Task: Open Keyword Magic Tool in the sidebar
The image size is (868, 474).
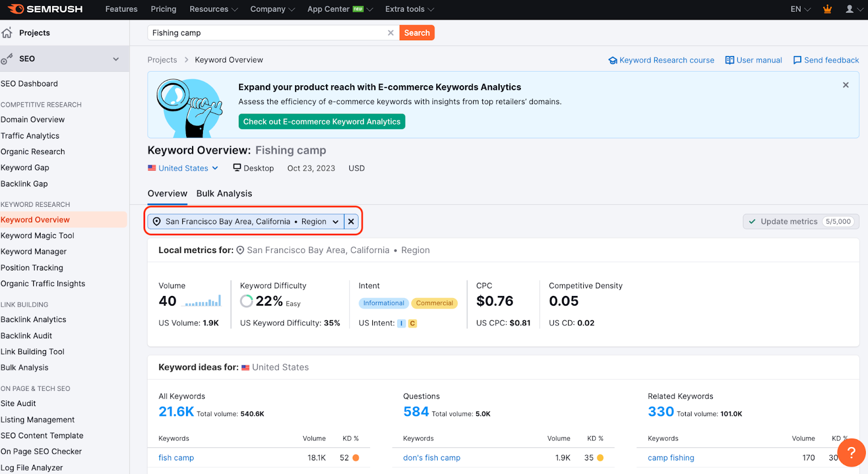Action: [37, 236]
